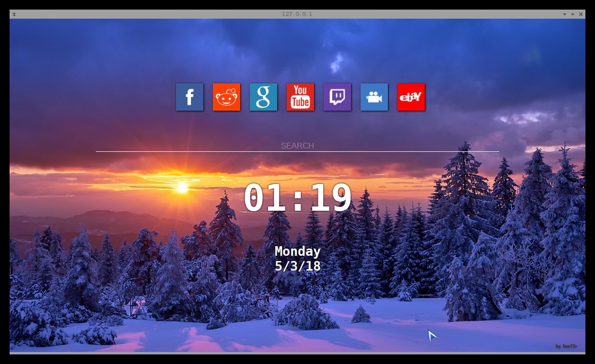
Task: Open the YouTube shortcut icon
Action: [x=300, y=97]
